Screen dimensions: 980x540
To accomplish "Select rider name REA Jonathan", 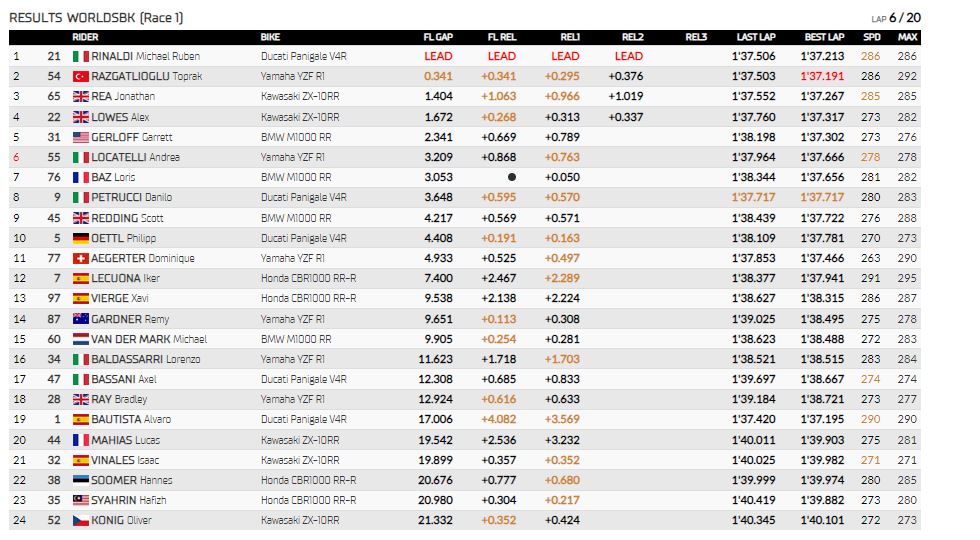I will (x=123, y=96).
